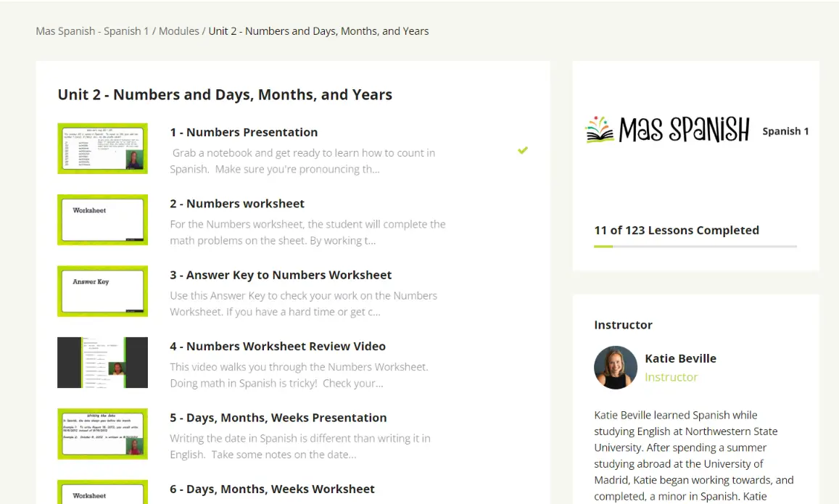Image resolution: width=839 pixels, height=504 pixels.
Task: Click the Answer Key lesson thumbnail
Action: pyautogui.click(x=102, y=291)
